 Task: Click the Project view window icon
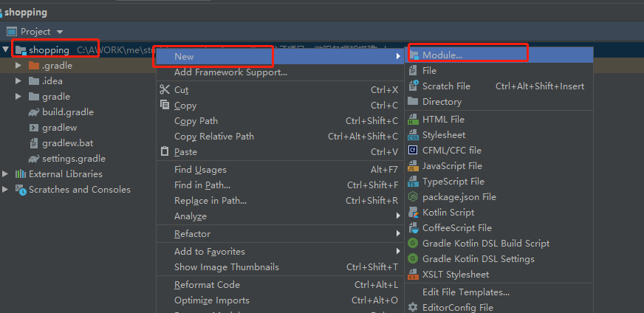click(12, 31)
